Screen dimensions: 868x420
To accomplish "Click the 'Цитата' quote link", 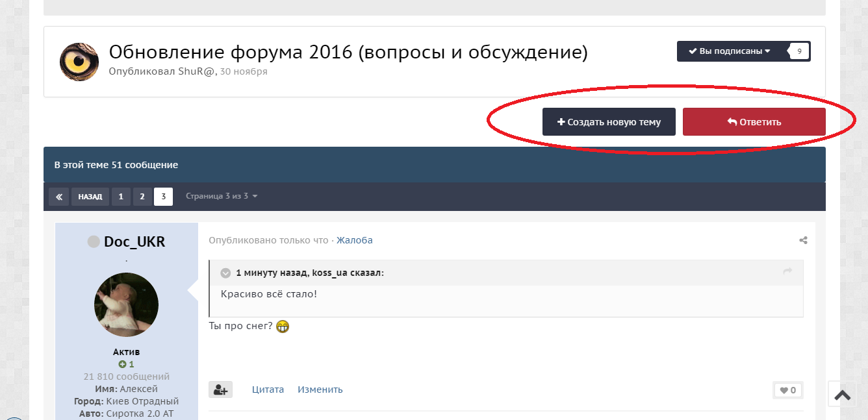I will pos(268,389).
